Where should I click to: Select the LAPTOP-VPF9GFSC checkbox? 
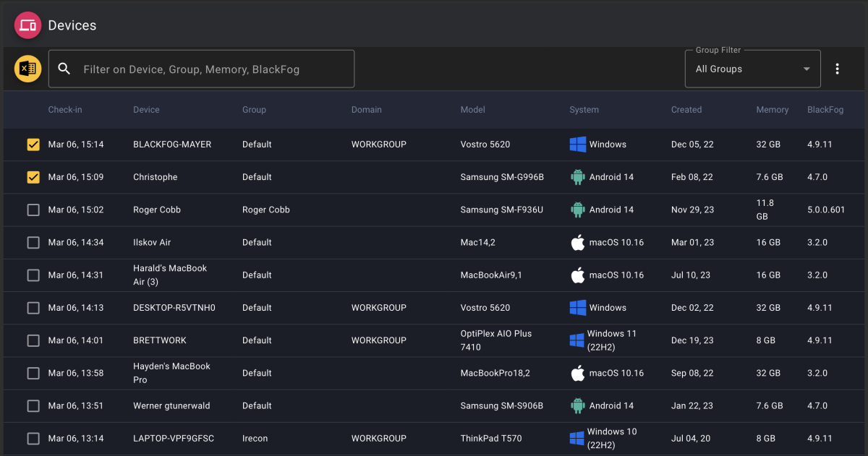point(33,438)
